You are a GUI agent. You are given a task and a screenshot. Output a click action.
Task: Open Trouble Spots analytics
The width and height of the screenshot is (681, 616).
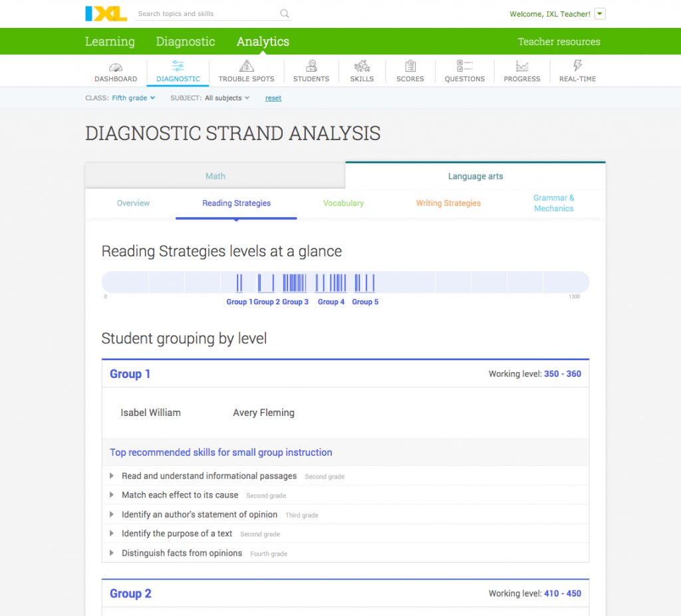point(246,70)
